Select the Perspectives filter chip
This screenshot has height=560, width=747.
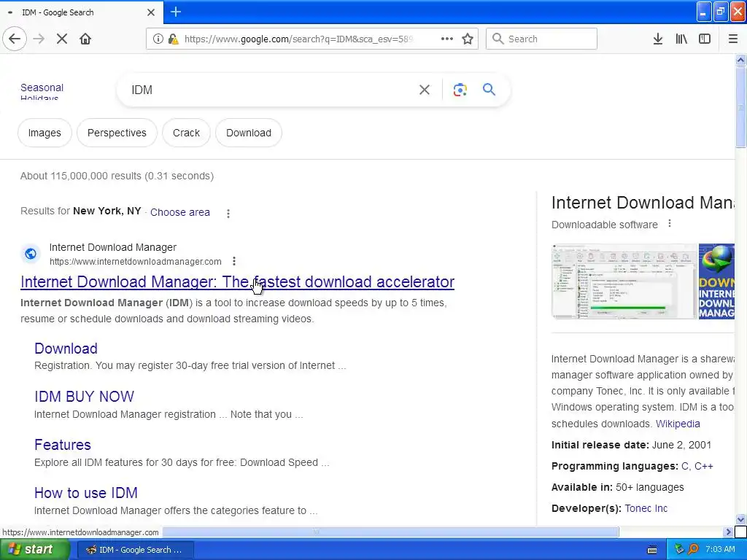117,133
